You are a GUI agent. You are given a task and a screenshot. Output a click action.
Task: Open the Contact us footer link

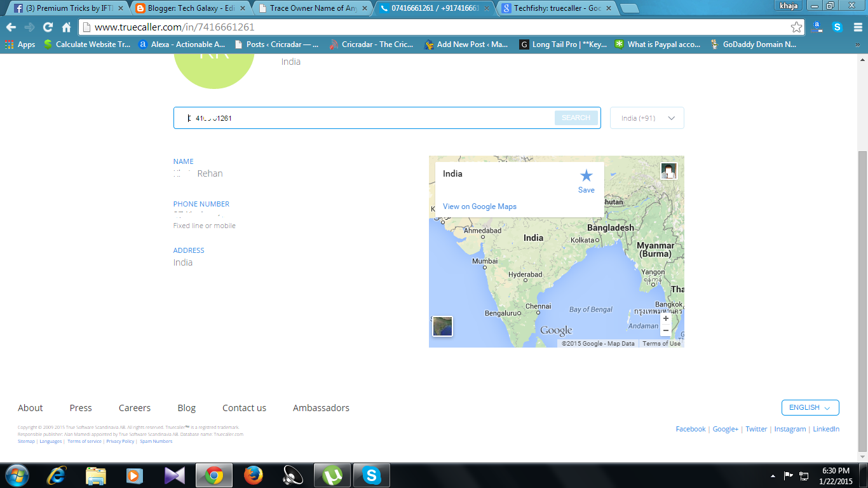point(244,408)
